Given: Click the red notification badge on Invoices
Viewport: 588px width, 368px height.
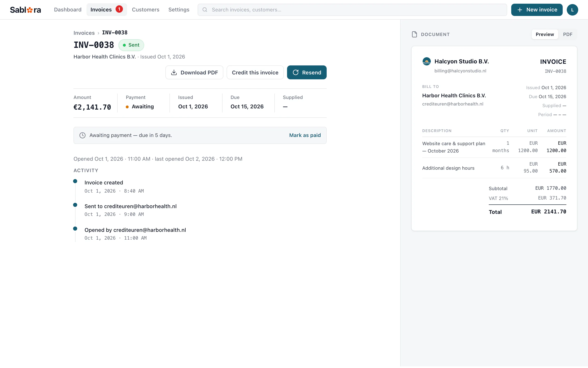Looking at the screenshot, I should click(x=119, y=9).
